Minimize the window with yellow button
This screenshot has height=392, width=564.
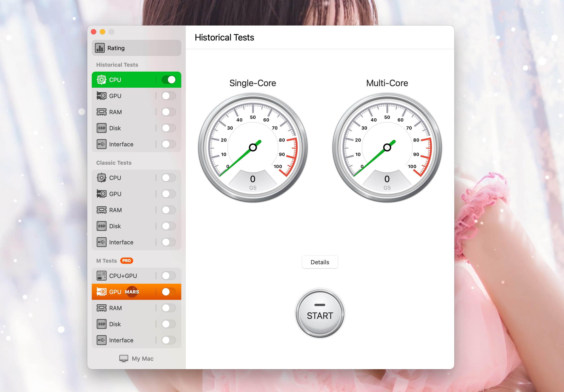[x=103, y=32]
